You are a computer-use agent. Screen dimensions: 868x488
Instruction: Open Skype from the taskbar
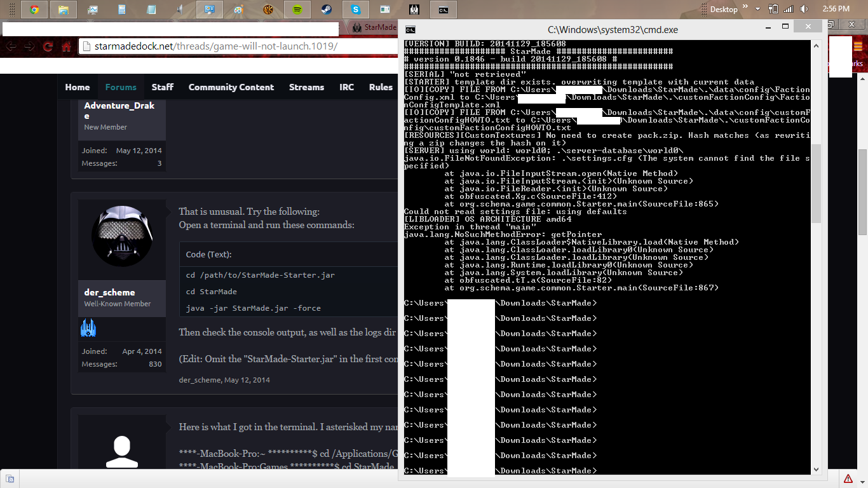point(355,10)
